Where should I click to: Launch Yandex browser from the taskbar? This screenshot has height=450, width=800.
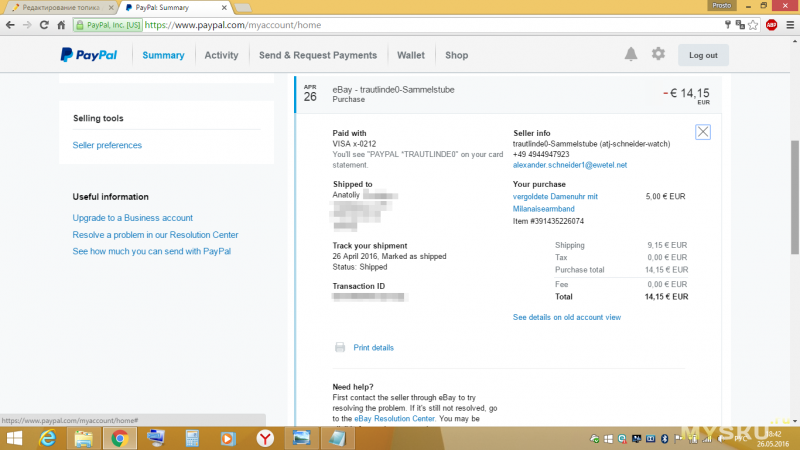click(265, 438)
